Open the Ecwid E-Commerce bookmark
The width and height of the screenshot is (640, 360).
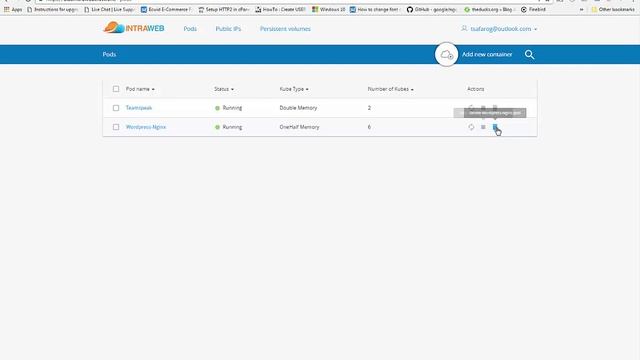click(166, 9)
